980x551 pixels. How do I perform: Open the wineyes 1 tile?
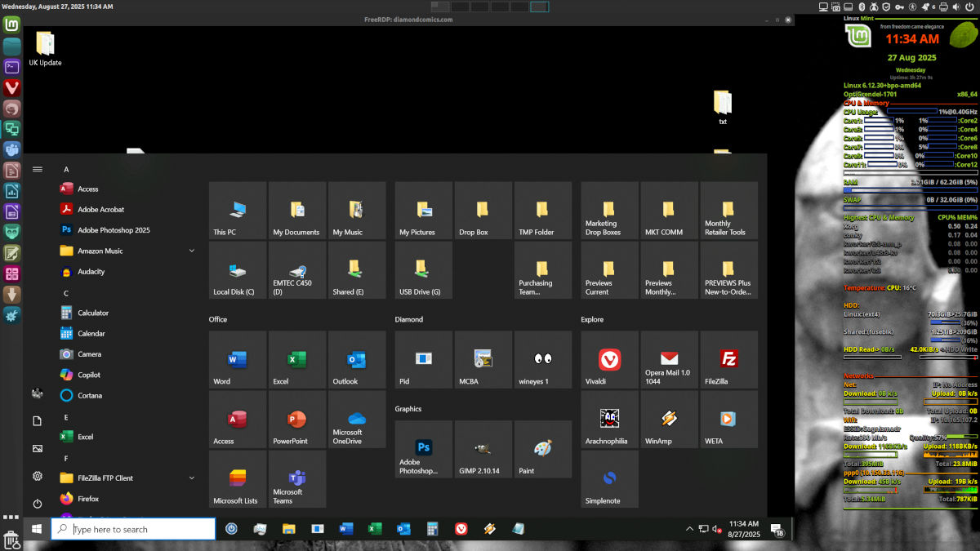tap(543, 359)
